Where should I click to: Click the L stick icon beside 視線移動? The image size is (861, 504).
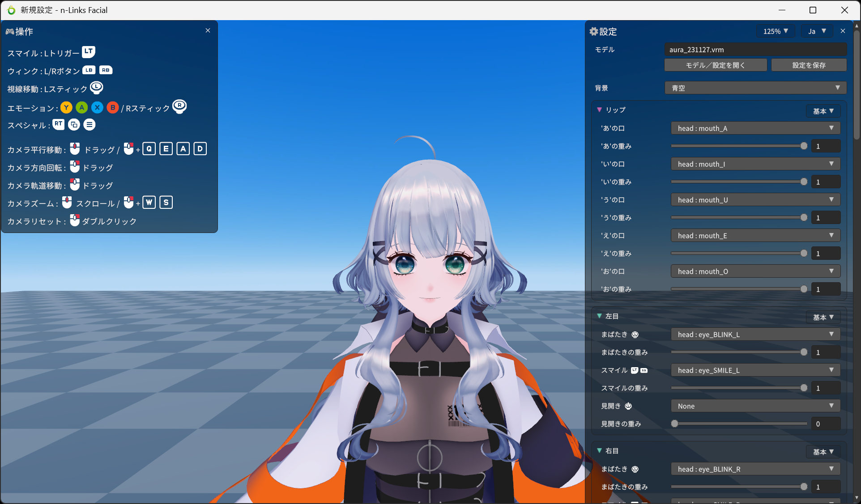96,87
